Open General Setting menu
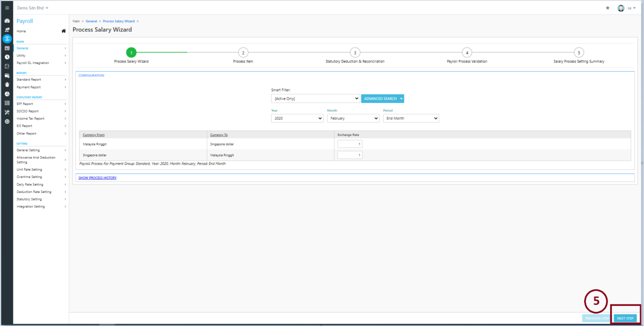This screenshot has height=326, width=644. point(41,150)
